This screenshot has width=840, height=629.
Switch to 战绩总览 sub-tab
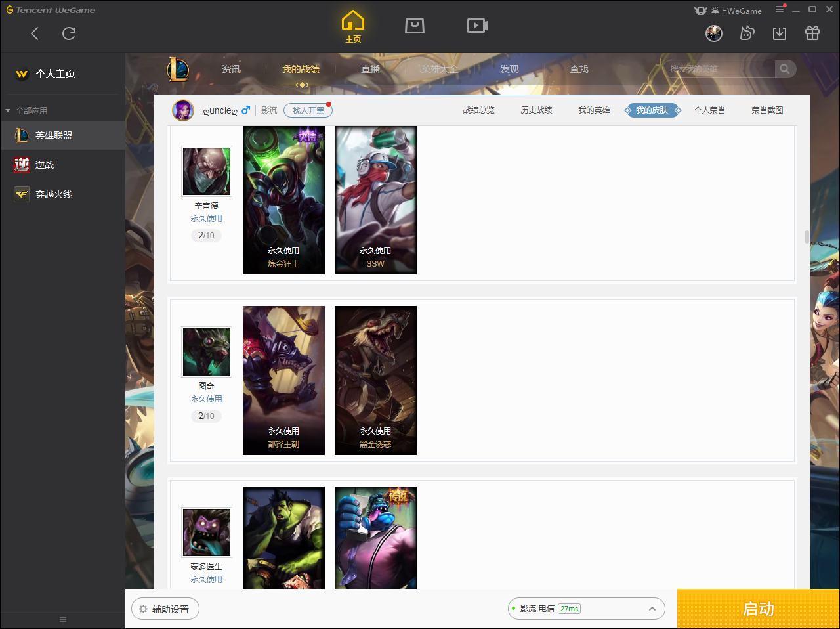[x=478, y=110]
